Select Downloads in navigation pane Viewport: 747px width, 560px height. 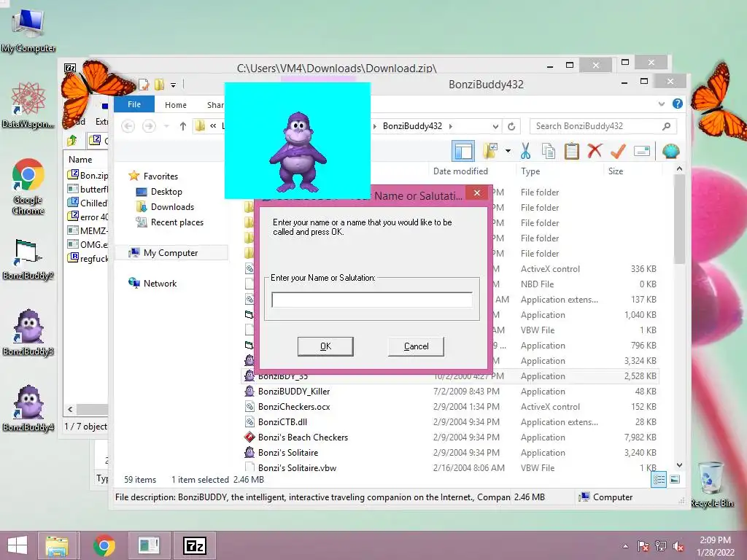[x=172, y=206]
